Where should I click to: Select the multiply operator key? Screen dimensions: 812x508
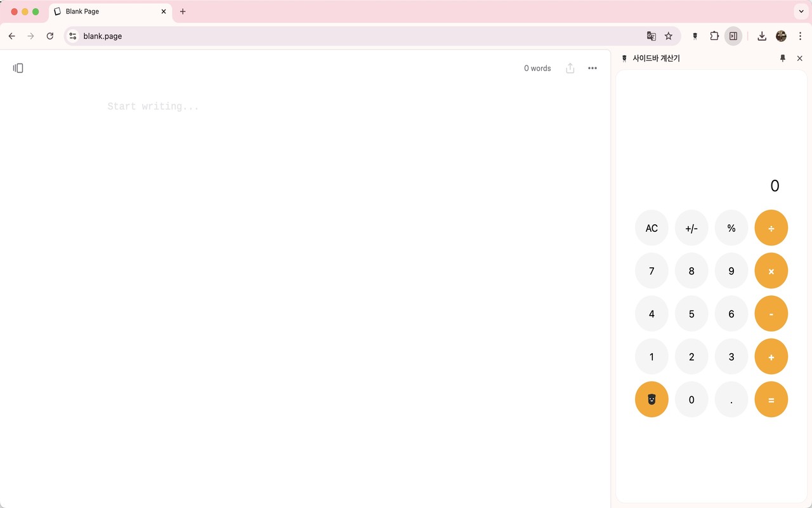click(771, 271)
